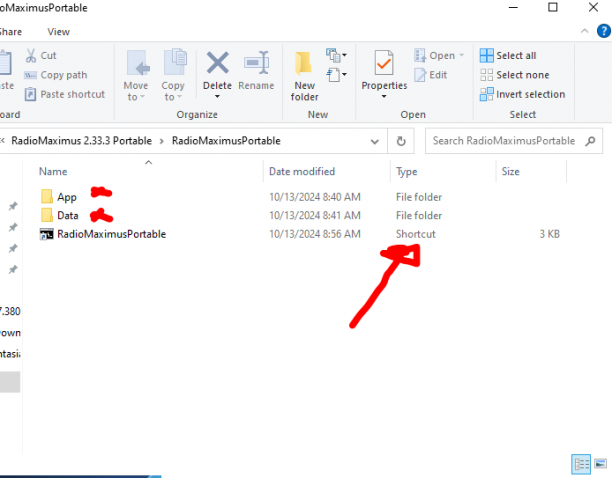
Task: Open the Easy access dropdown icon
Action: pyautogui.click(x=336, y=75)
